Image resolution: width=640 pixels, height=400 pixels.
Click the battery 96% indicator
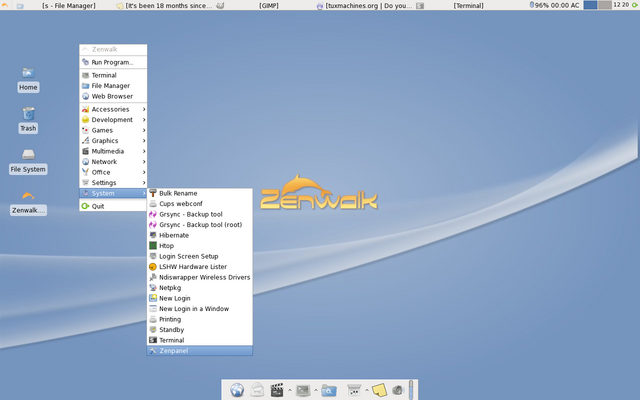tap(554, 5)
